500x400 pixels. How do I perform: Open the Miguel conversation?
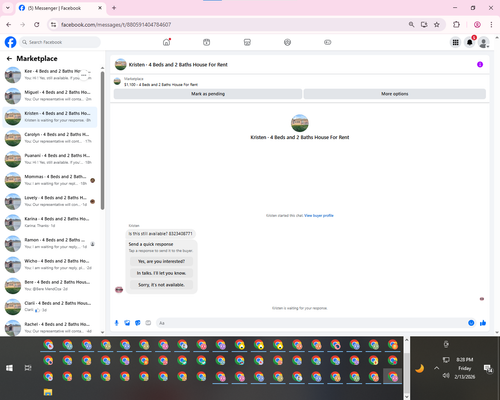tap(50, 96)
